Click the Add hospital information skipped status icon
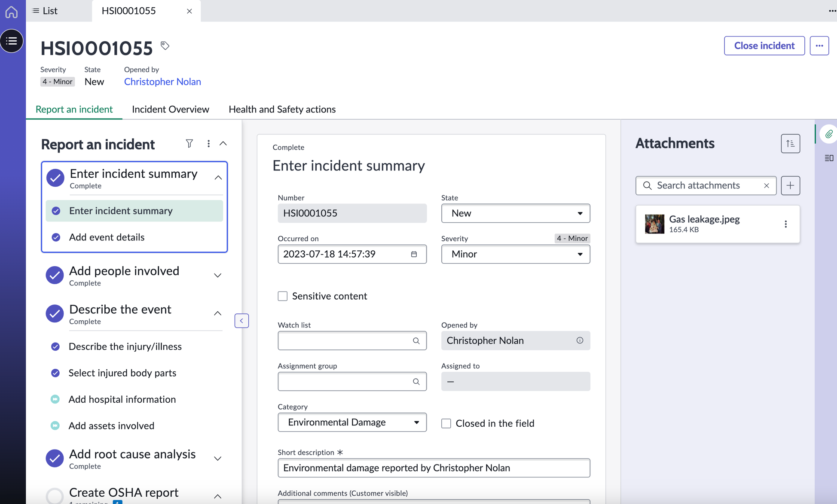This screenshot has width=837, height=504. tap(55, 399)
